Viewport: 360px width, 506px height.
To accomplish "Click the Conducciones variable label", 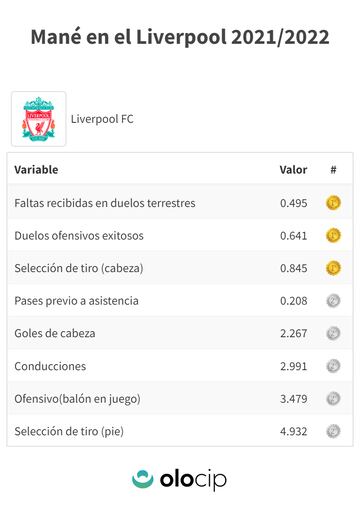I will point(50,366).
